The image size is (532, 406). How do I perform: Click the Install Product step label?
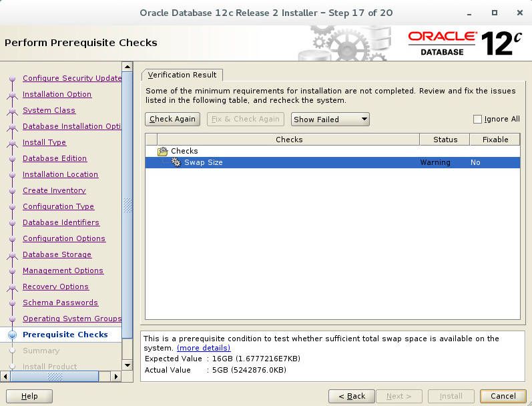[x=50, y=367]
